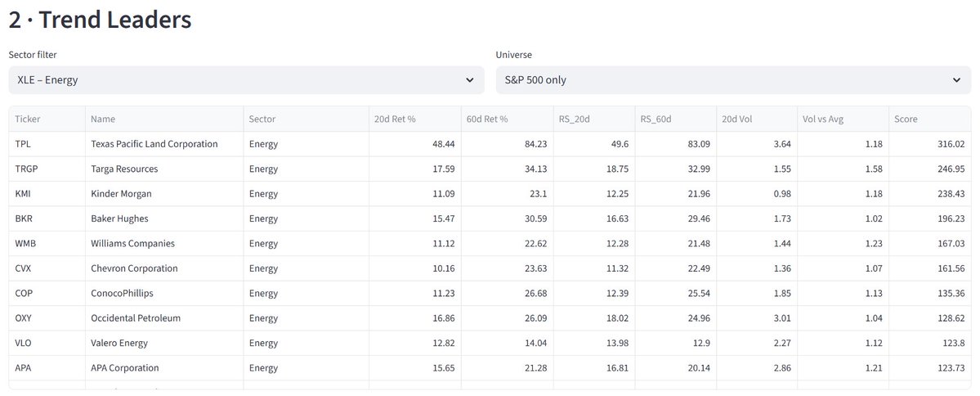Screen dimensions: 980x396
Task: Click the Vol vs Avg header
Action: (x=823, y=119)
